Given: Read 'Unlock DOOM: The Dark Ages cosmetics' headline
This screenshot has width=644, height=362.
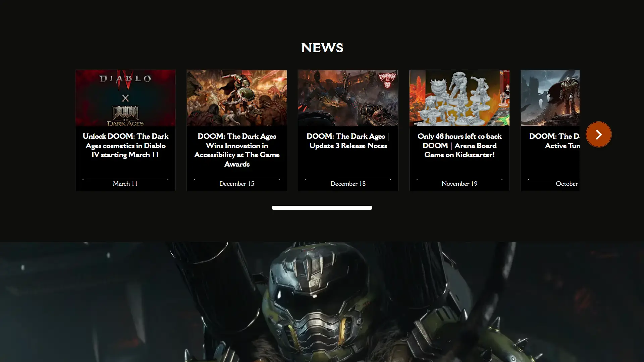Looking at the screenshot, I should tap(125, 145).
